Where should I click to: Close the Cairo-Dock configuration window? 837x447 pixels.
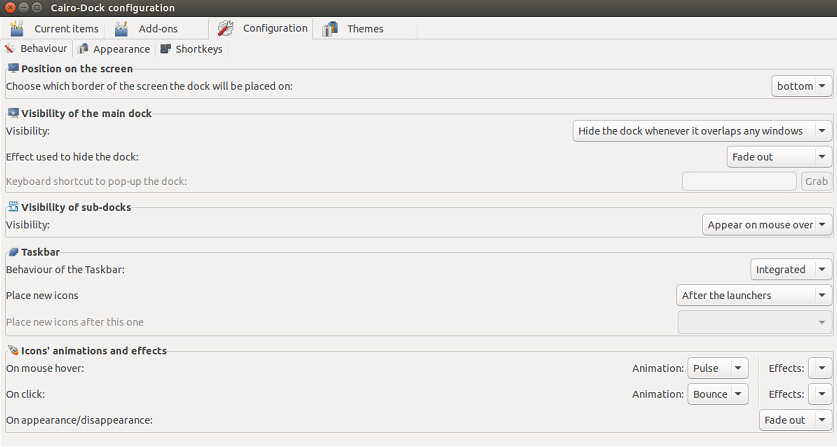[10, 7]
